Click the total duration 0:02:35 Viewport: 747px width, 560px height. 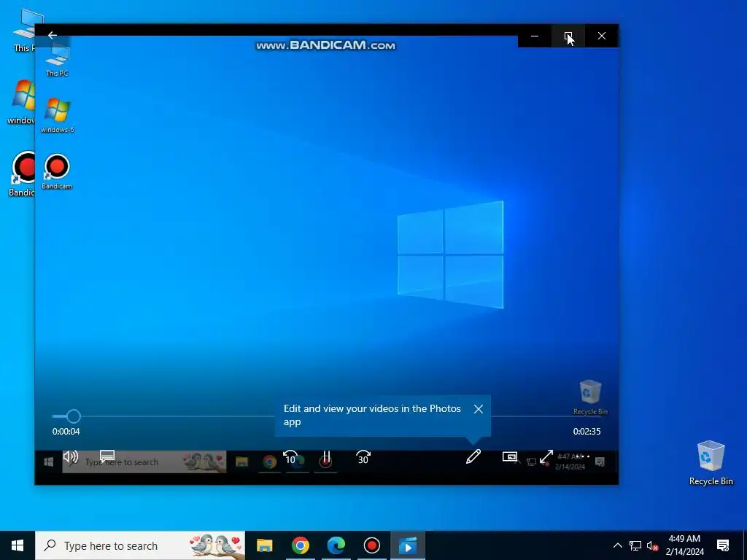(587, 432)
